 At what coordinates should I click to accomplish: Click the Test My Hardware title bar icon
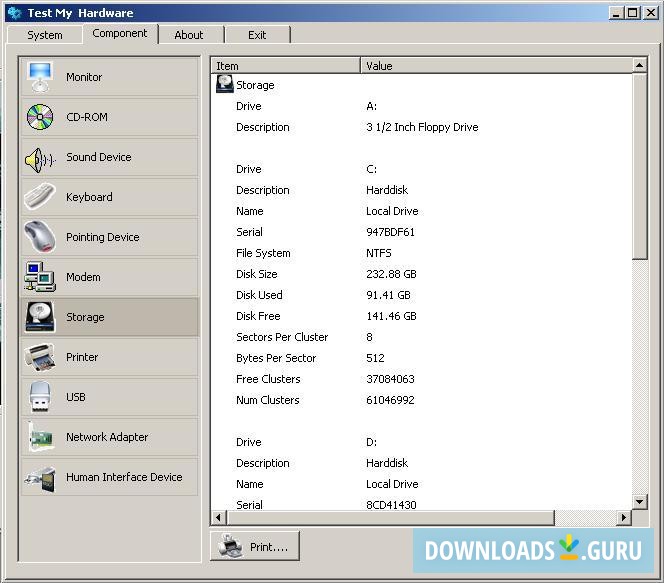tap(15, 13)
